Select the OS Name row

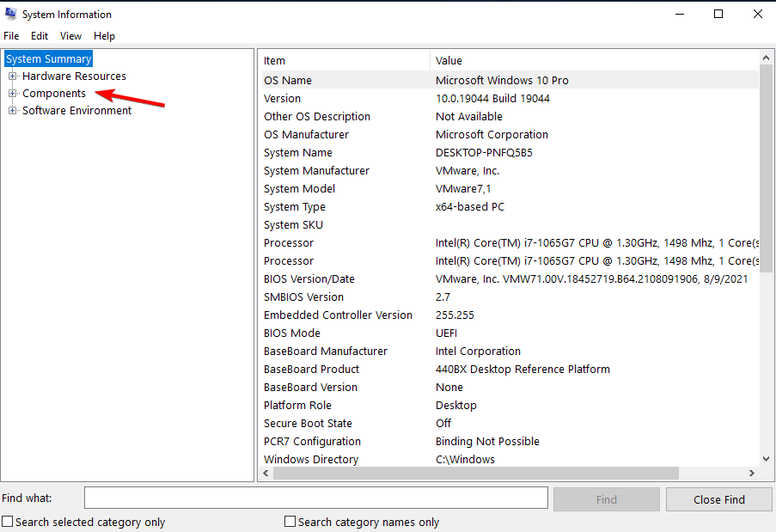(x=510, y=80)
